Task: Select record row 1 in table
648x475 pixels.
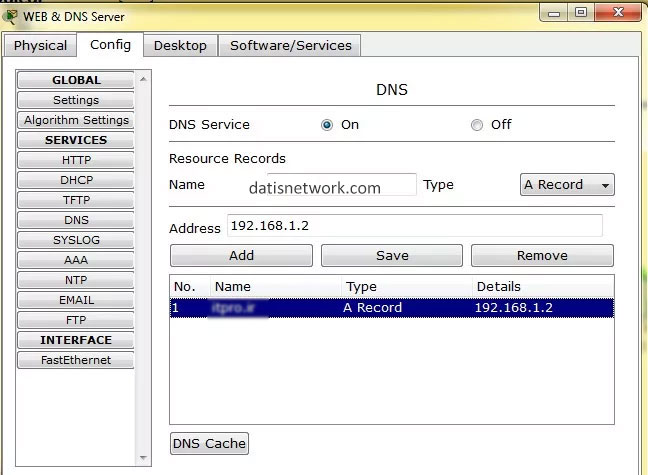Action: [x=392, y=308]
